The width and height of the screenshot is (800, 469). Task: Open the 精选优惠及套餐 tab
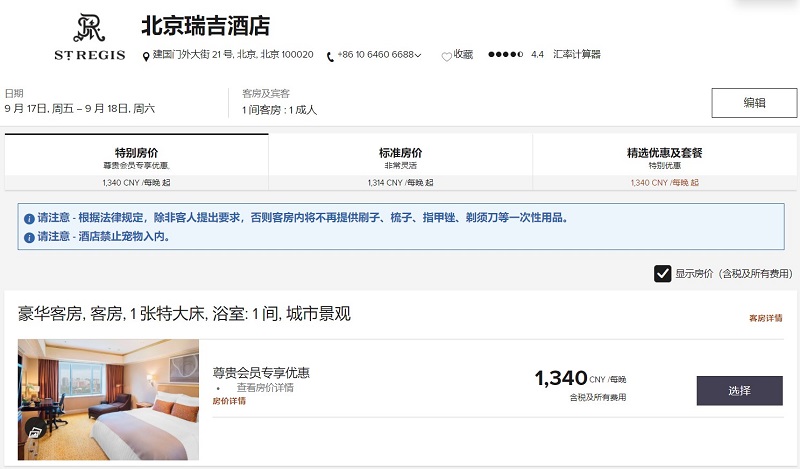[665, 162]
